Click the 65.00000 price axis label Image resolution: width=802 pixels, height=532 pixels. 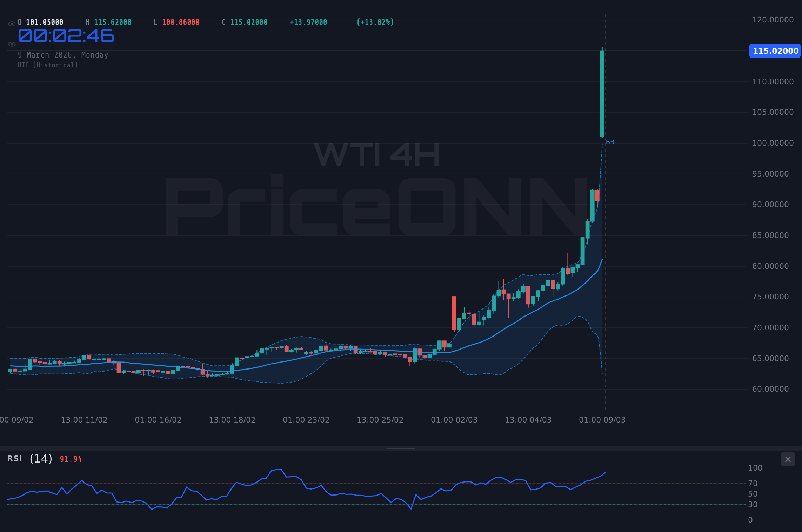[x=770, y=359]
